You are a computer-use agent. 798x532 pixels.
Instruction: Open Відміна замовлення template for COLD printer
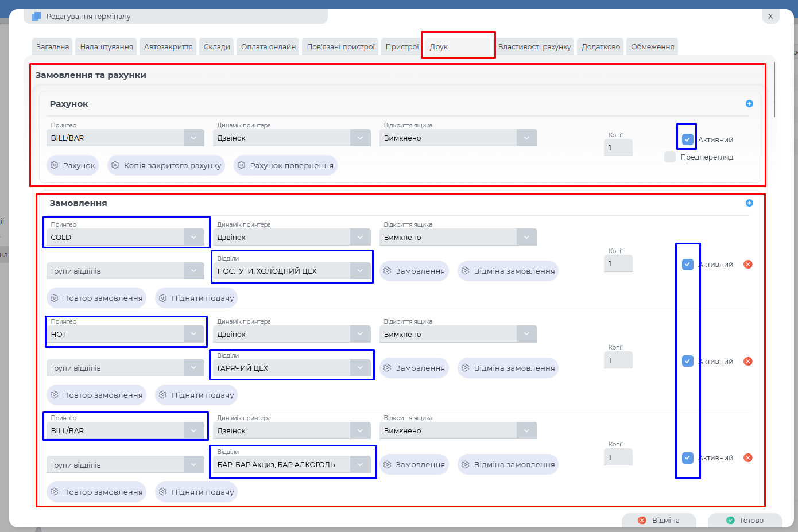coord(508,271)
